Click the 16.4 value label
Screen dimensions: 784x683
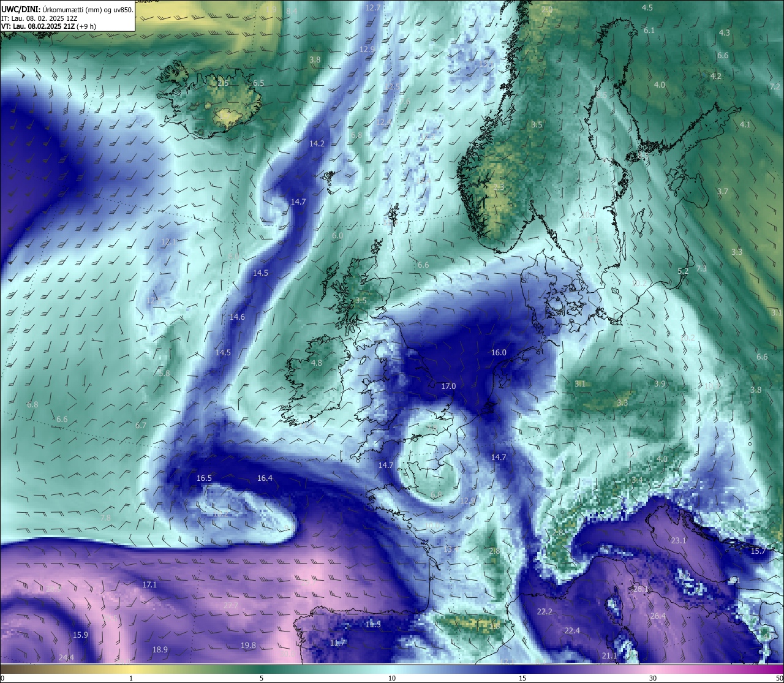(265, 478)
